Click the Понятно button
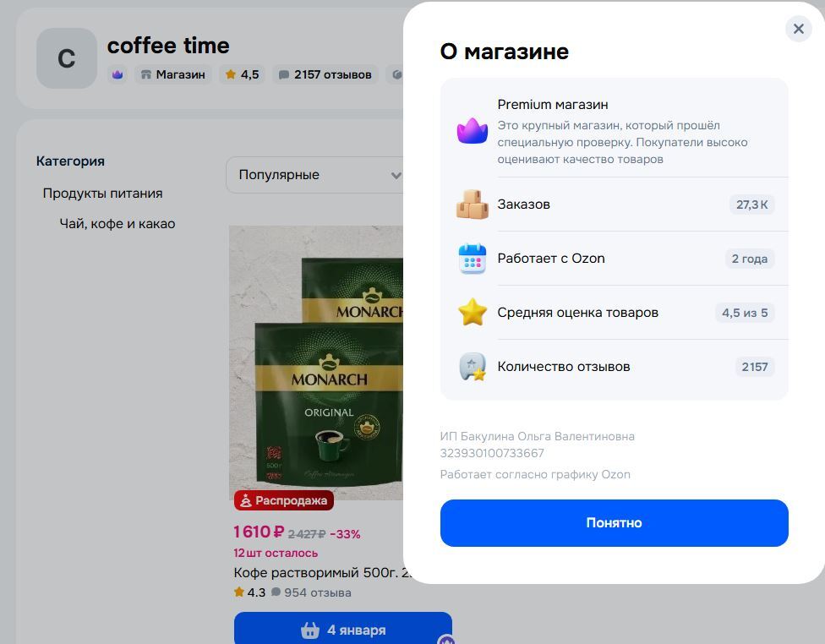Screen dimensions: 825x644 [x=614, y=522]
